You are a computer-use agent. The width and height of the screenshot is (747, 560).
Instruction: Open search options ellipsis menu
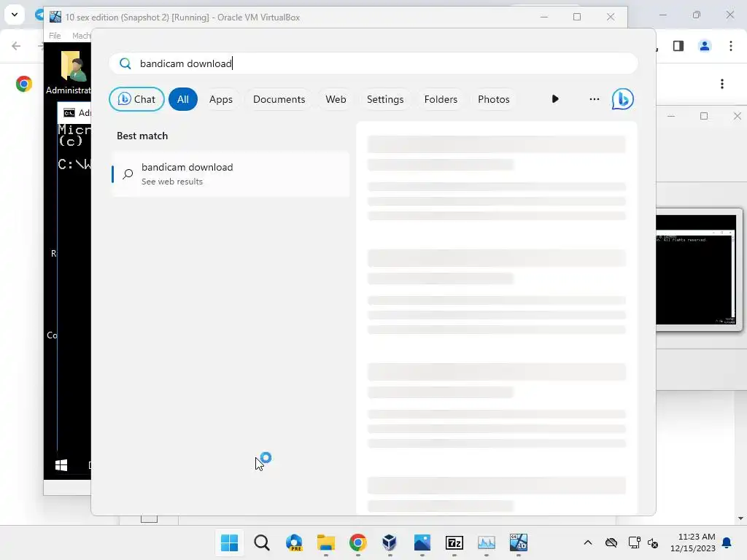[594, 99]
